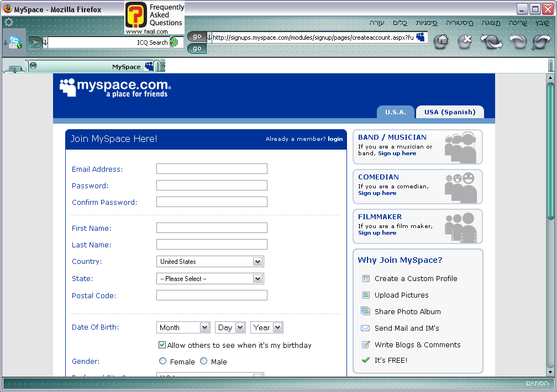Uncheck the birthday visibility checkbox
557x392 pixels.
pos(162,345)
